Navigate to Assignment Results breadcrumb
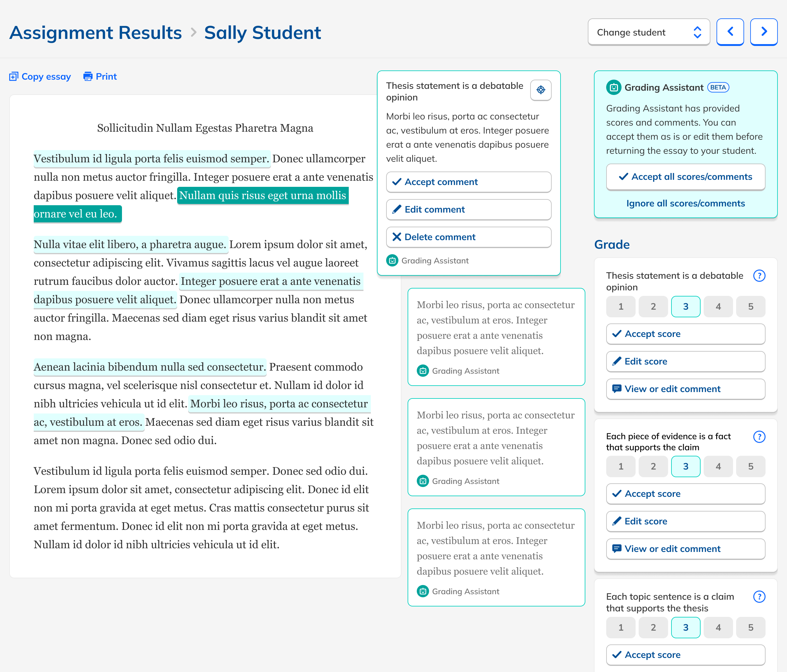This screenshot has width=787, height=672. tap(96, 33)
